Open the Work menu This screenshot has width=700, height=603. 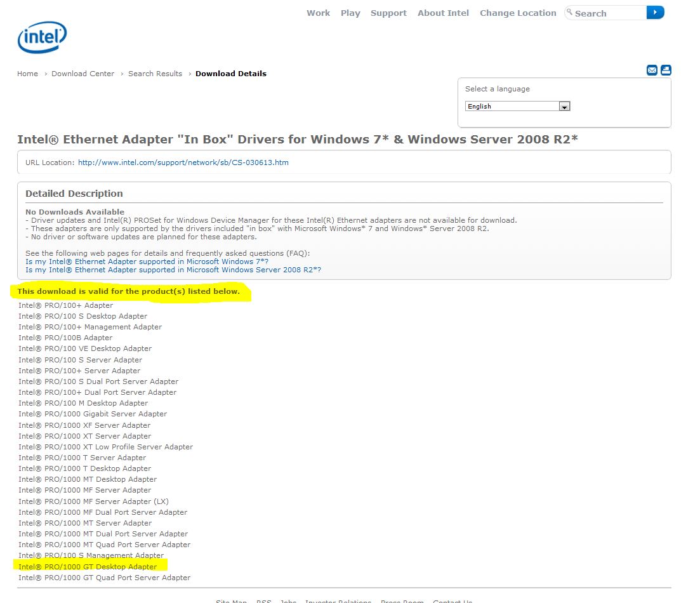(319, 13)
